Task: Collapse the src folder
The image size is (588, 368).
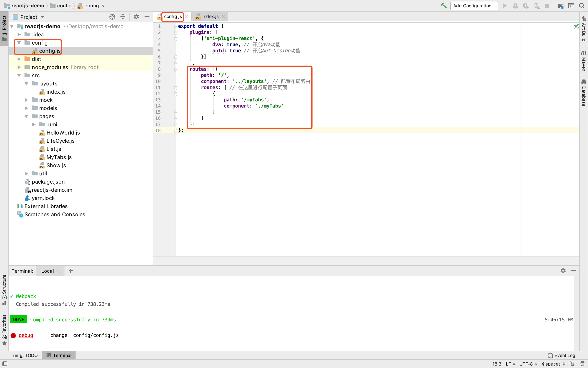Action: (x=19, y=75)
